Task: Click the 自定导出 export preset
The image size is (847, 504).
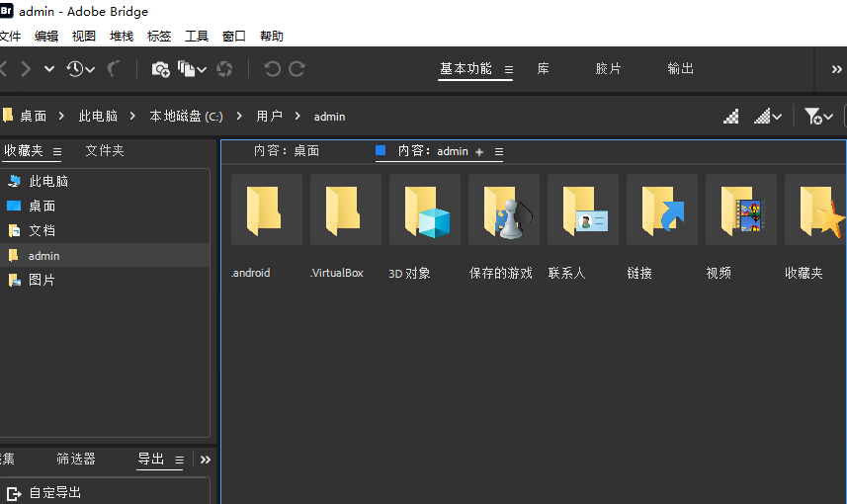Action: point(55,492)
